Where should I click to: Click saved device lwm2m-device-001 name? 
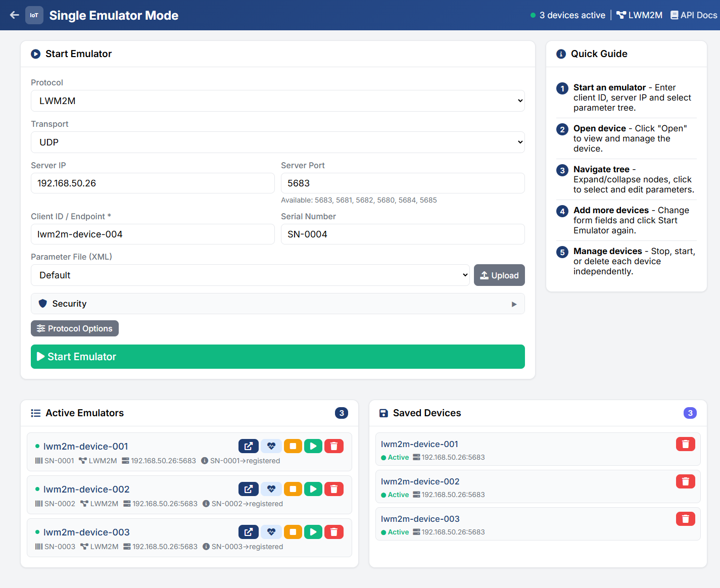[419, 444]
